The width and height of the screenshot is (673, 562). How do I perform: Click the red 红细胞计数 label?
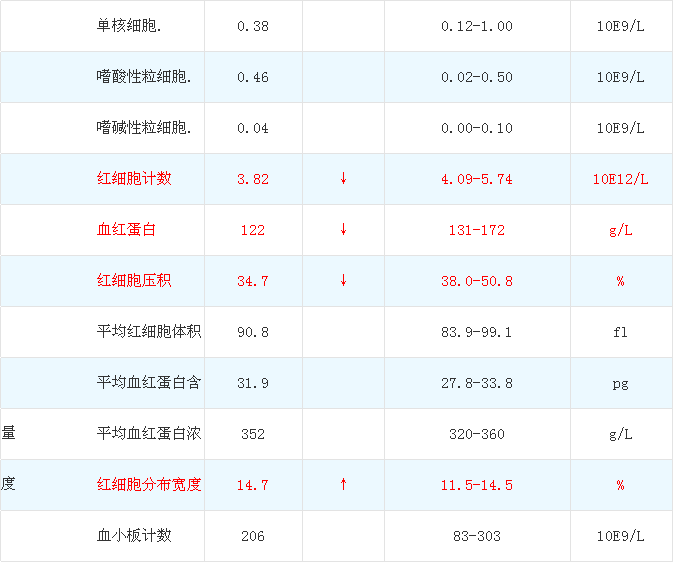coord(134,179)
